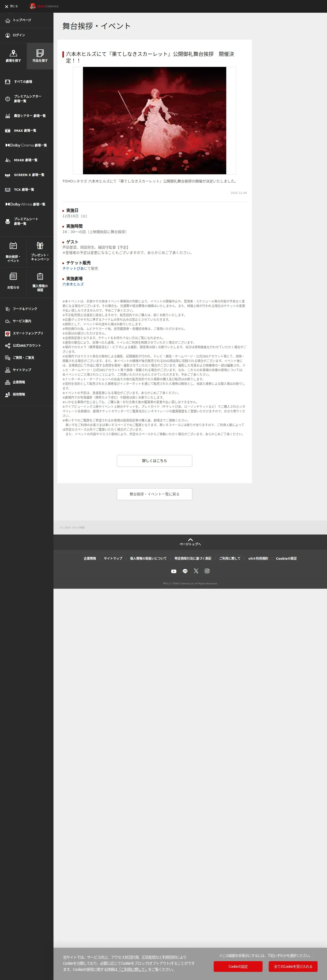
Task: Click the 2025.12.09 date text
Action: (x=239, y=193)
